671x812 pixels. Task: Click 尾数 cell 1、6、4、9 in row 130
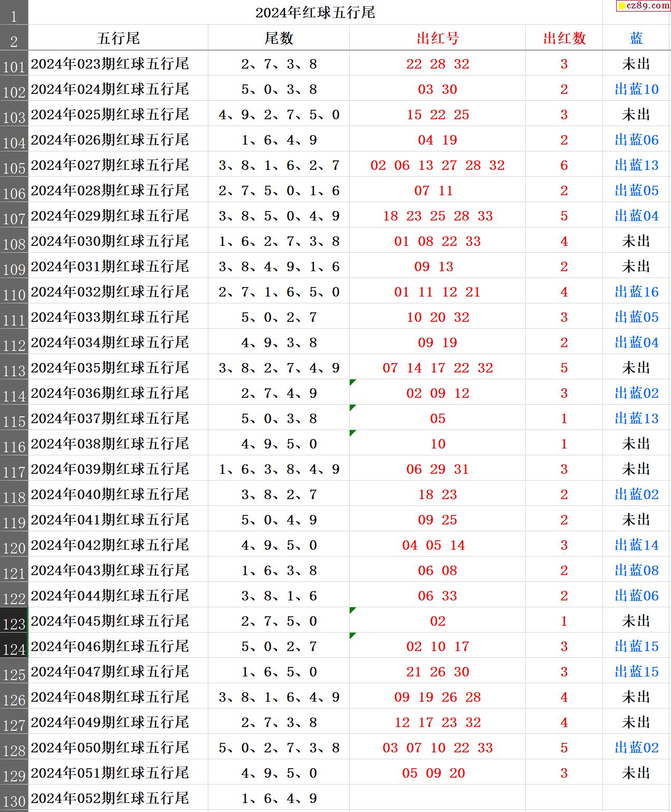tap(279, 798)
